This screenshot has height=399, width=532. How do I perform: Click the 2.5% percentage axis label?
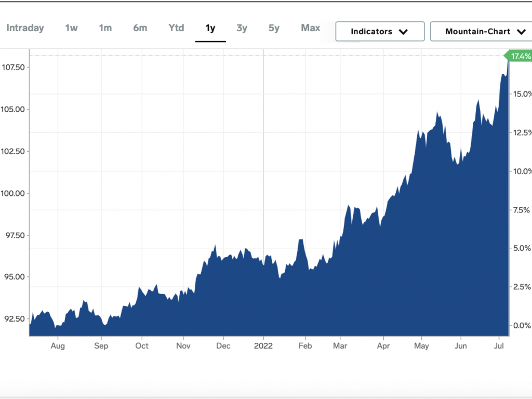(x=522, y=287)
